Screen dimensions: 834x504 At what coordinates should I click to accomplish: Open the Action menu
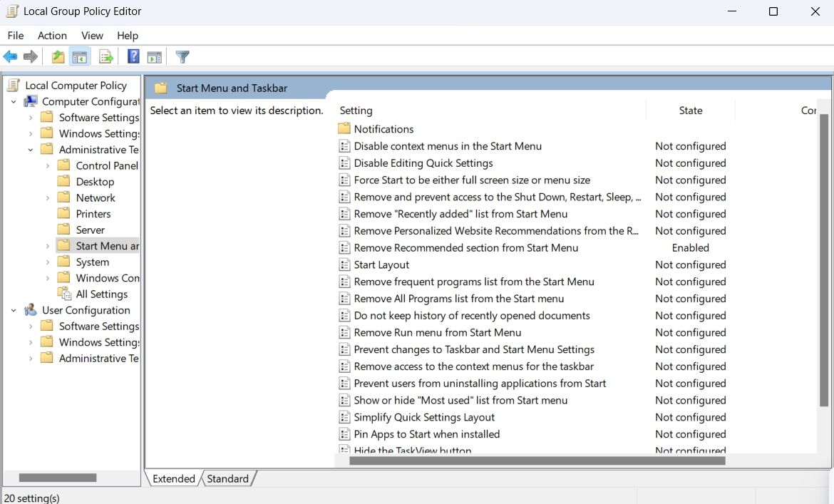coord(51,35)
